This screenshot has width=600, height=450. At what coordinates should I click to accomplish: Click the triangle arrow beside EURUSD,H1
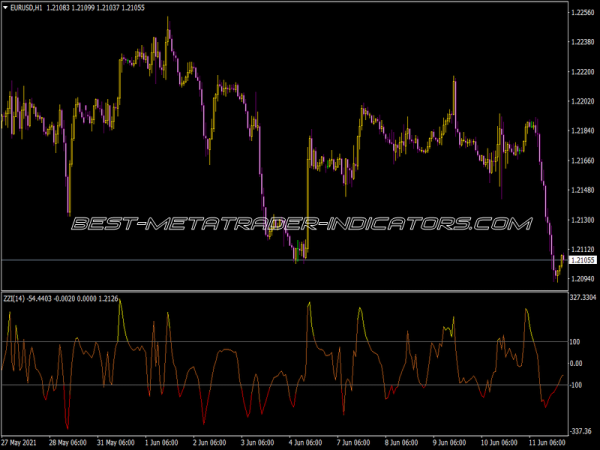[5, 9]
